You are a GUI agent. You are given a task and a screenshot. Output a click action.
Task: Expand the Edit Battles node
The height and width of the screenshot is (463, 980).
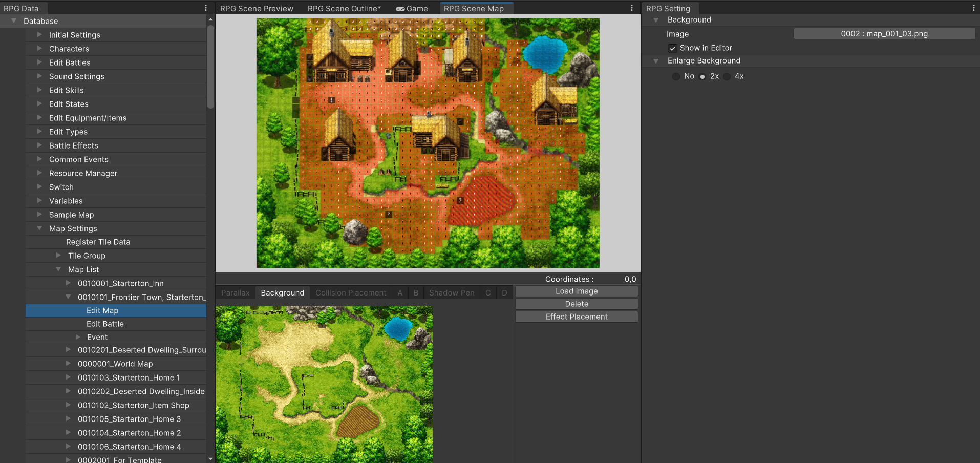[39, 62]
